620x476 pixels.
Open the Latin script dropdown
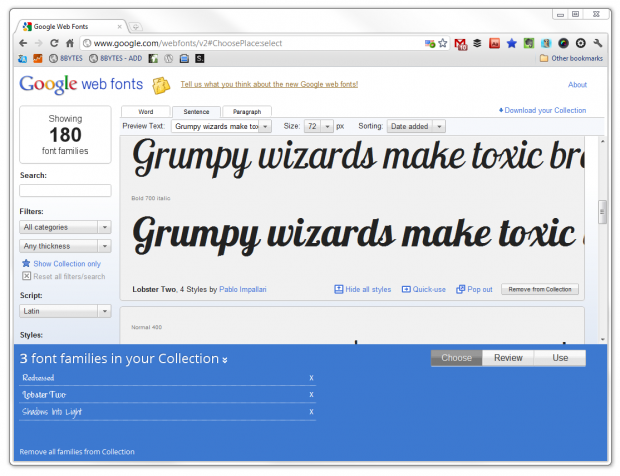(65, 311)
